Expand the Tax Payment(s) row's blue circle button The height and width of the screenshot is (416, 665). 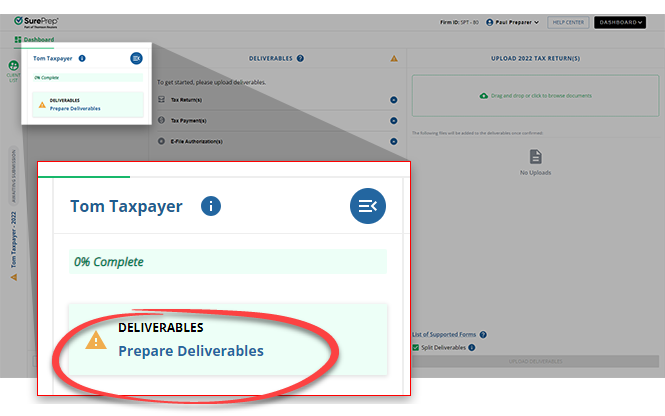394,121
